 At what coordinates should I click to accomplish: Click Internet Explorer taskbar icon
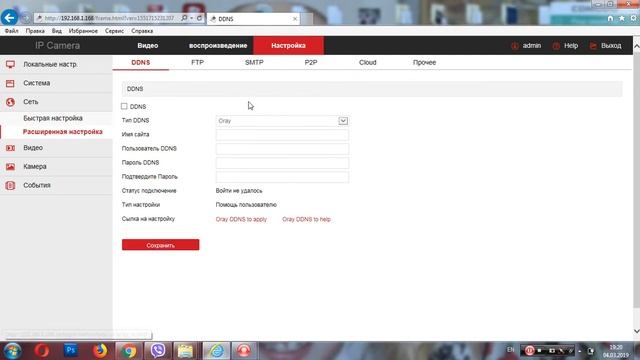click(x=216, y=351)
